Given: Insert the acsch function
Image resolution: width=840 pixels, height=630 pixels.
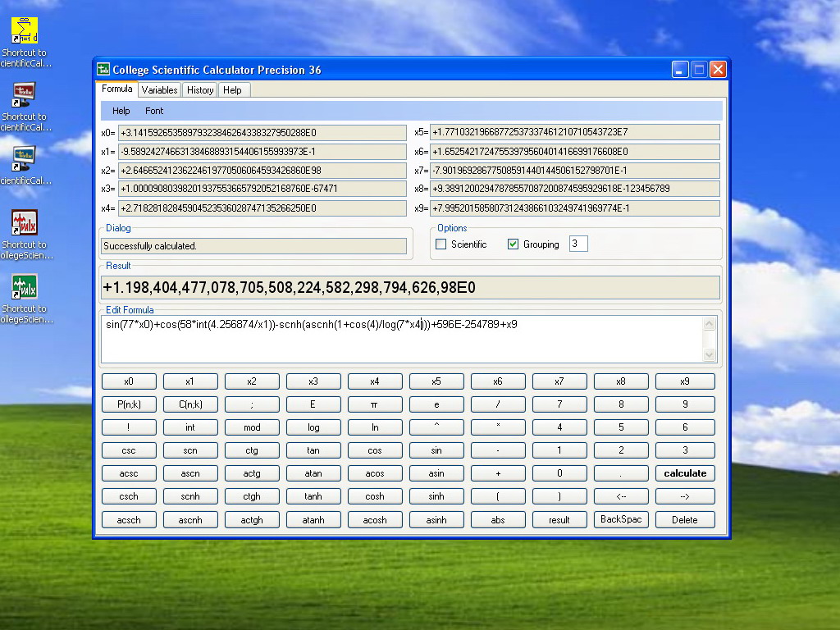Looking at the screenshot, I should pos(129,519).
